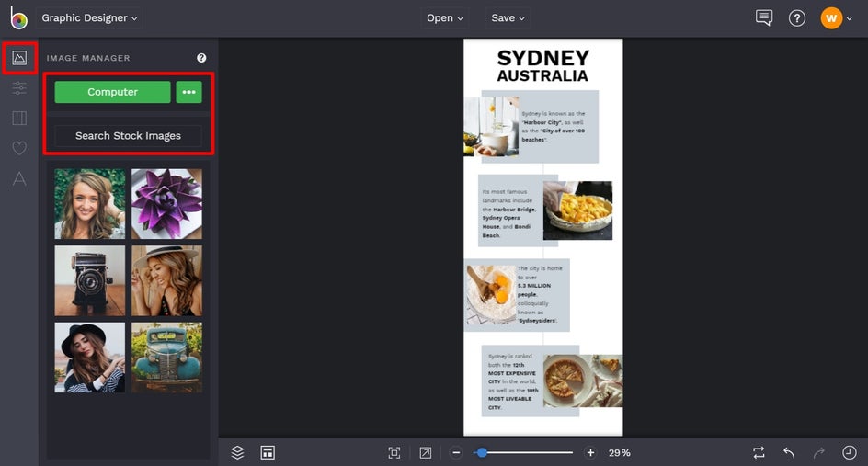Expand the Graphic Designer dropdown

pos(90,18)
